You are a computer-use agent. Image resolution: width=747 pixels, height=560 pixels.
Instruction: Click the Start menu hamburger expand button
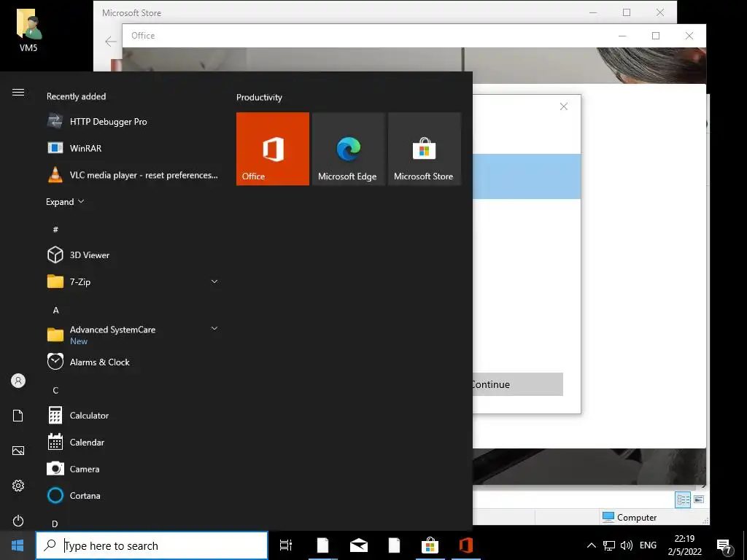(18, 93)
